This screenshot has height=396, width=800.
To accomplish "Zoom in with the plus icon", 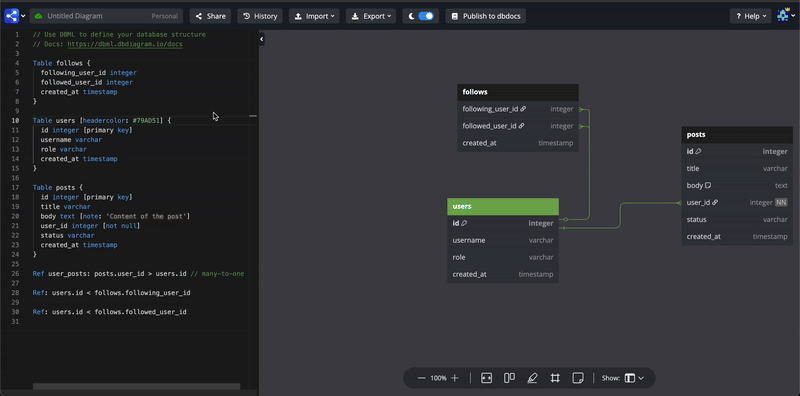I will point(455,378).
